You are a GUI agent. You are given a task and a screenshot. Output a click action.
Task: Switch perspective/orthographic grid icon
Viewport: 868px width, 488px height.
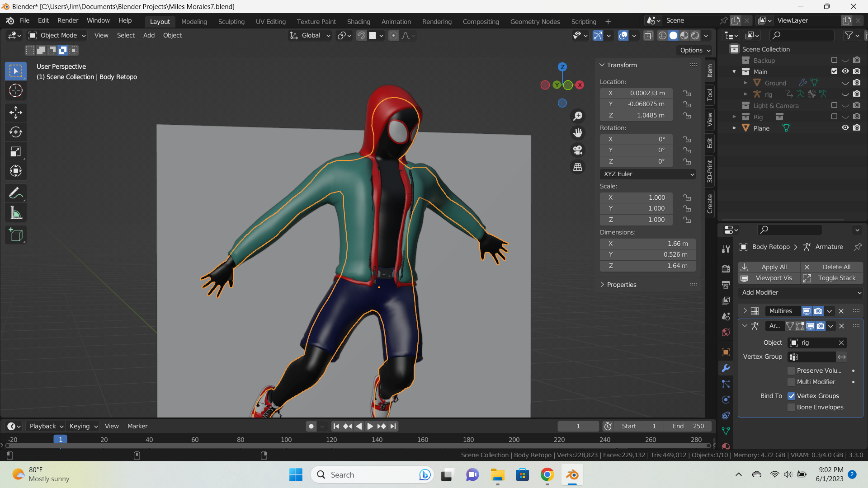(x=578, y=167)
